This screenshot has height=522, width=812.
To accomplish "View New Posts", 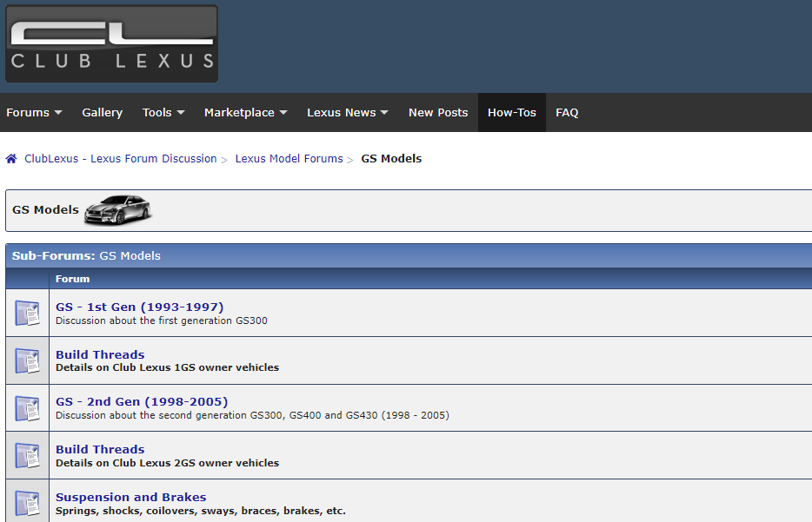I will click(438, 112).
